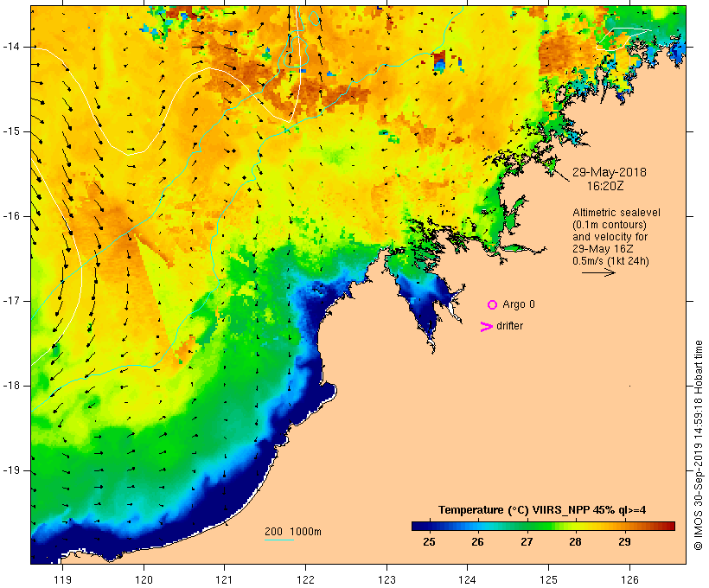The width and height of the screenshot is (709, 588).
Task: Click the 'drifter' legend label
Action: coord(509,326)
